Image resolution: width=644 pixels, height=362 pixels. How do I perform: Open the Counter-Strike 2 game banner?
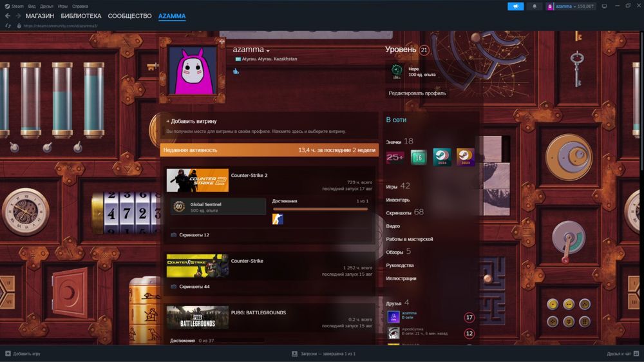198,180
